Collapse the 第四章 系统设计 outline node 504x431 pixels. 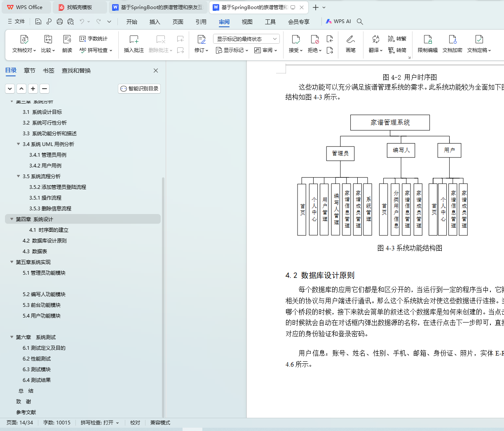(x=12, y=219)
